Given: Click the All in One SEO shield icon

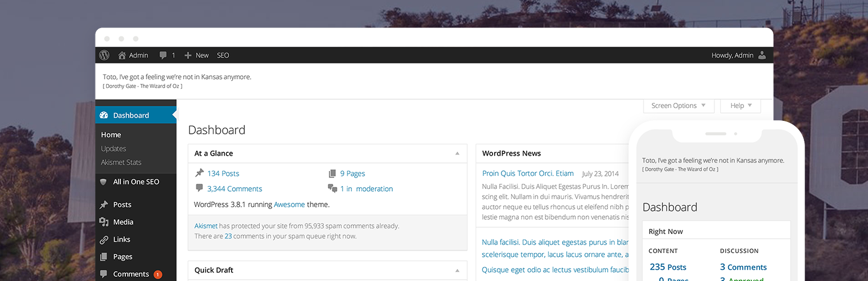Looking at the screenshot, I should click(x=103, y=182).
